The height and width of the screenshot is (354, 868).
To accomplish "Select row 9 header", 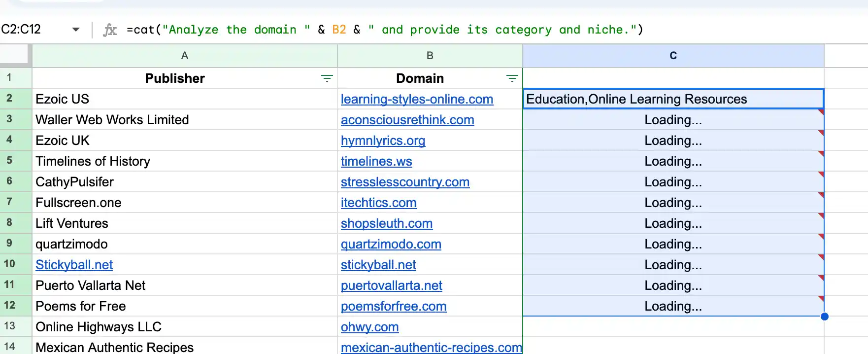I will 16,244.
